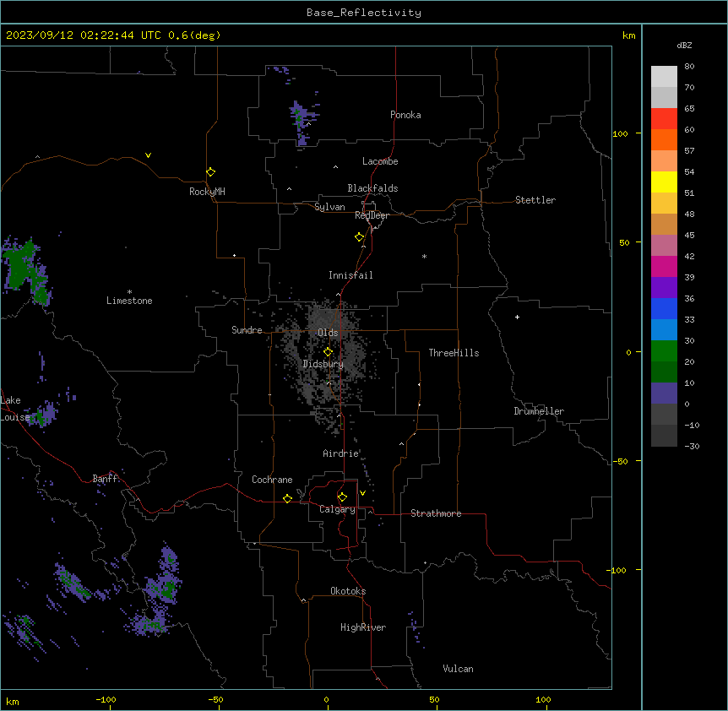The width and height of the screenshot is (728, 711).
Task: Click the magenta 42 dBZ legend swatch
Action: click(664, 266)
